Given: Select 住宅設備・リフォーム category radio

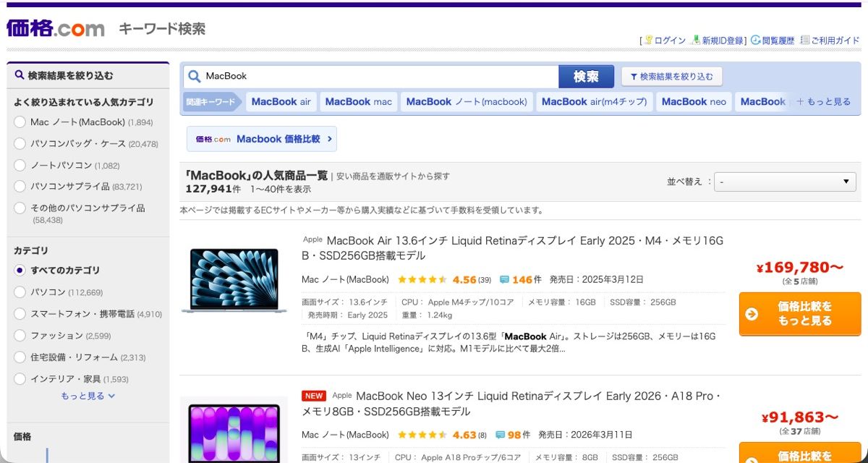Looking at the screenshot, I should tap(20, 357).
